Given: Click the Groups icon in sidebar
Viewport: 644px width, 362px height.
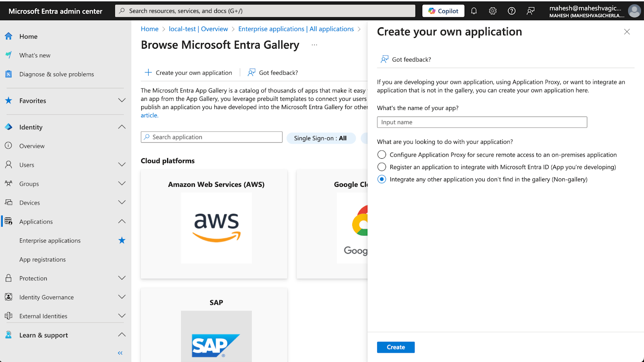Looking at the screenshot, I should point(8,184).
